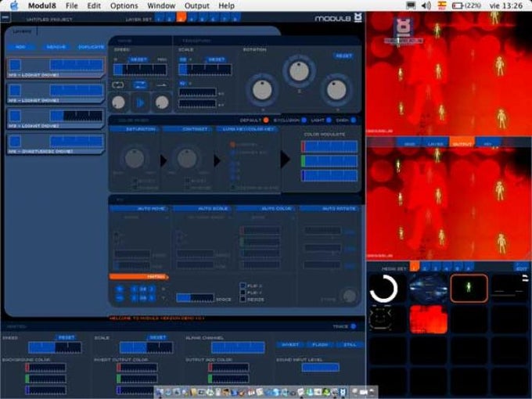Click the Spanish flag input icon

(442, 5)
